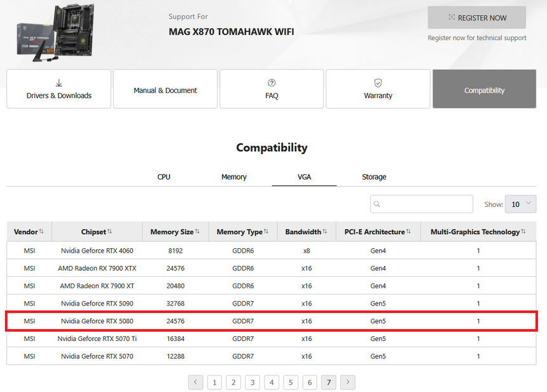Sort by Memory Size sort arrows

[x=197, y=232]
